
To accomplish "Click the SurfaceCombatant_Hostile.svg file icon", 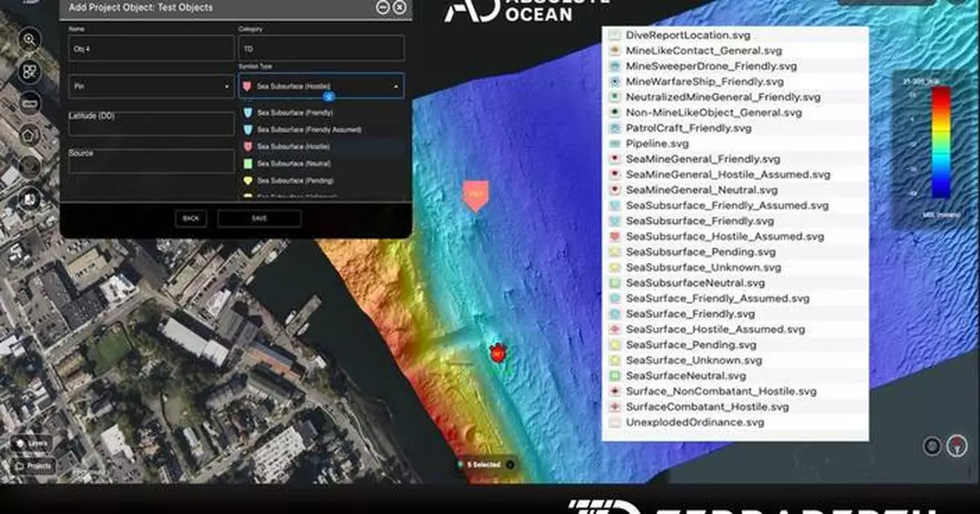I will pos(616,407).
